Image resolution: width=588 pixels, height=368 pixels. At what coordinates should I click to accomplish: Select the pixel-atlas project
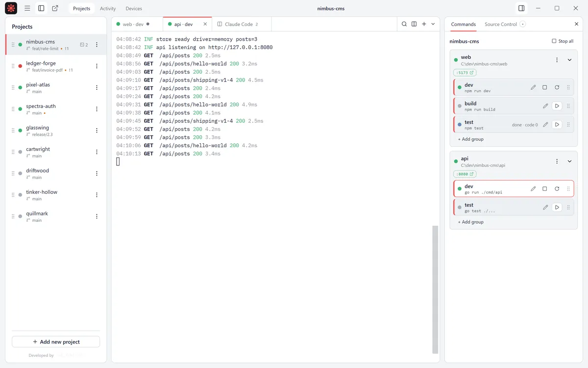click(56, 87)
